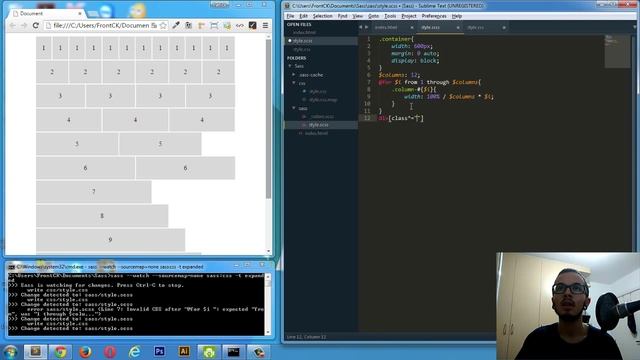Expand the .sass-cache folder
This screenshot has width=640, height=360.
(x=293, y=75)
